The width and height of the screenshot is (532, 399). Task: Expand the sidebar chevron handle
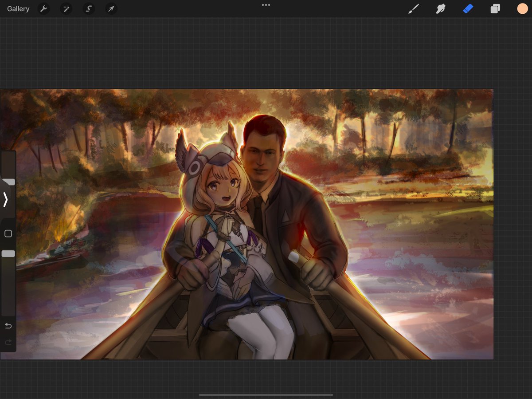5,200
